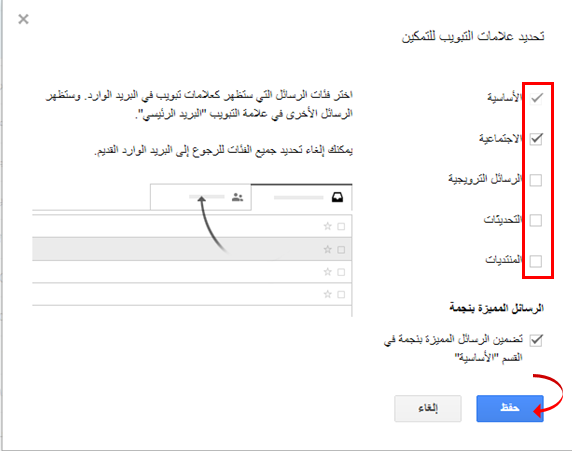Click the social people icon in preview
Screen dimensions: 572x451
237,197
